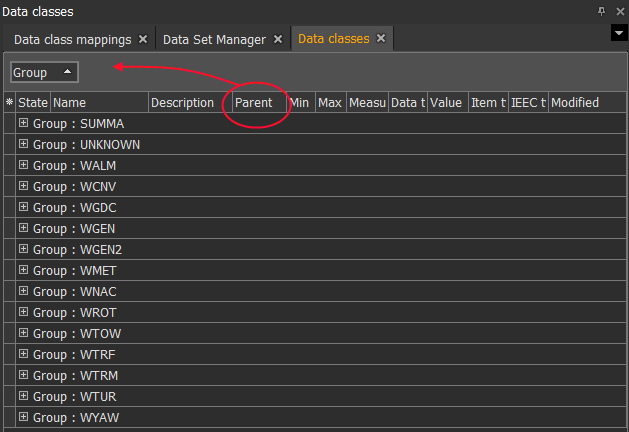Switch to Data class mappings tab
Viewport: 629px width, 432px height.
(x=72, y=39)
